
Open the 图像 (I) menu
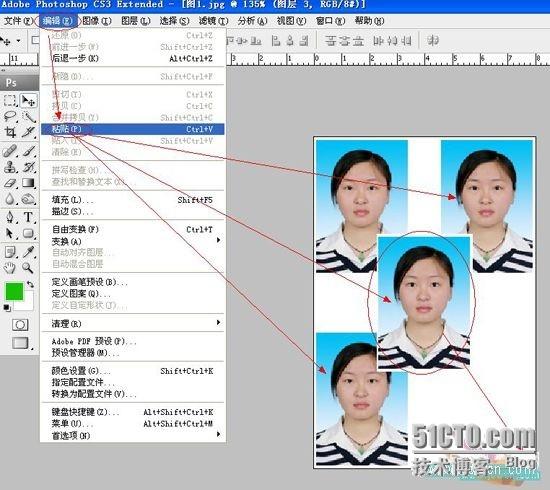97,21
